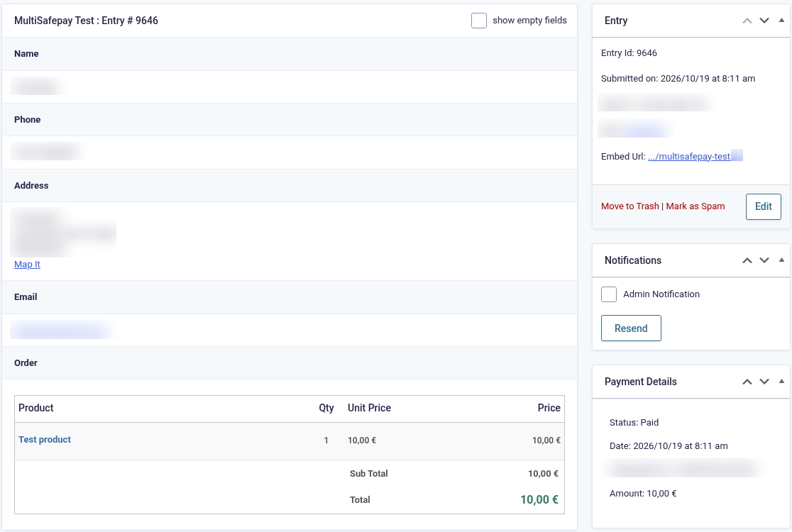Viewport: 792px width, 532px height.
Task: Collapse the Payment Details panel with its triangle toggle
Action: (781, 382)
